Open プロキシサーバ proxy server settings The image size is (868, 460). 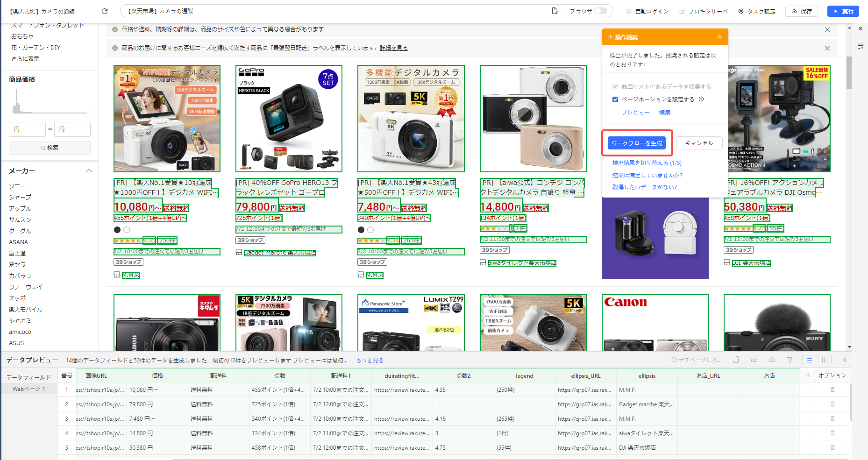click(704, 11)
